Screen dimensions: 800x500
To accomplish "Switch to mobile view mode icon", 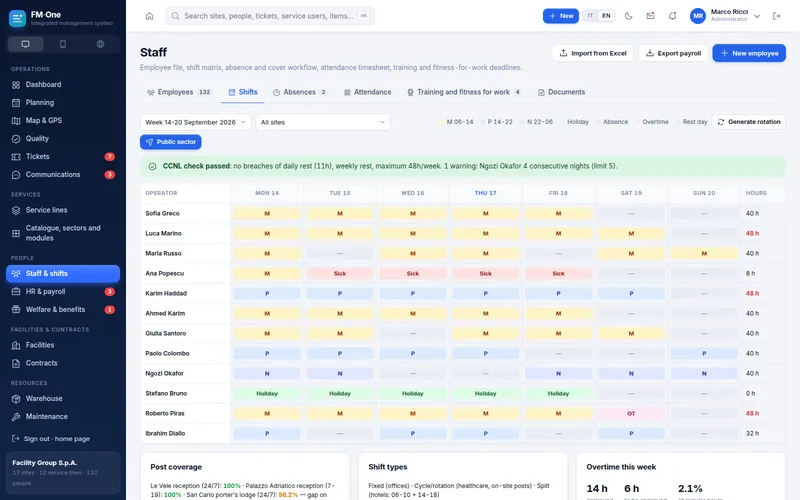I will click(63, 44).
